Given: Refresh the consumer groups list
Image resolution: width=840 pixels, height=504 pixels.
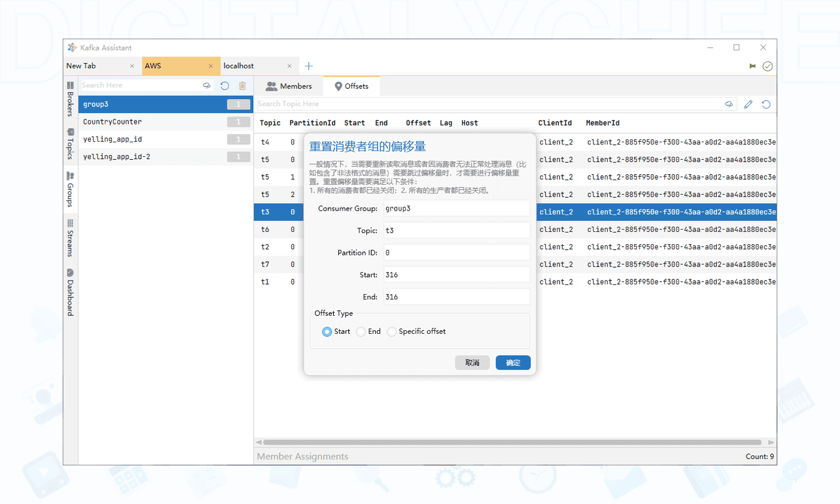Looking at the screenshot, I should 225,85.
